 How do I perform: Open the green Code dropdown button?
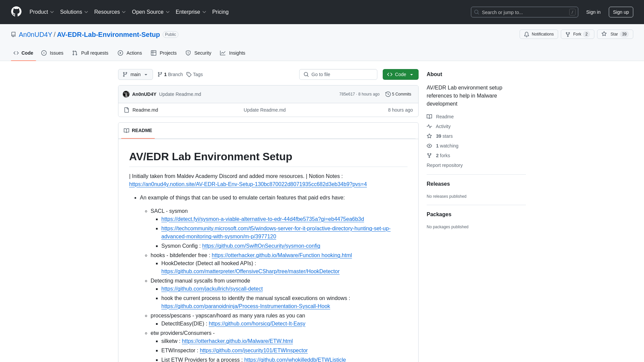[x=400, y=74]
